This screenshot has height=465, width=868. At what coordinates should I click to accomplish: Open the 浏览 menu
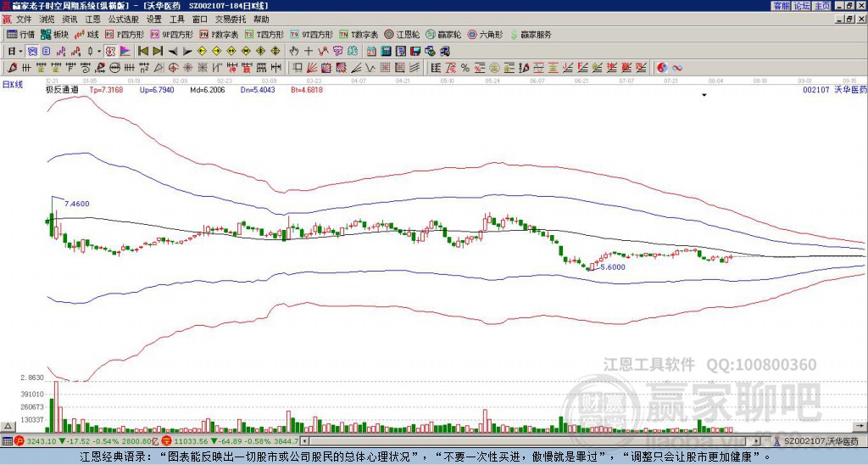[x=47, y=20]
